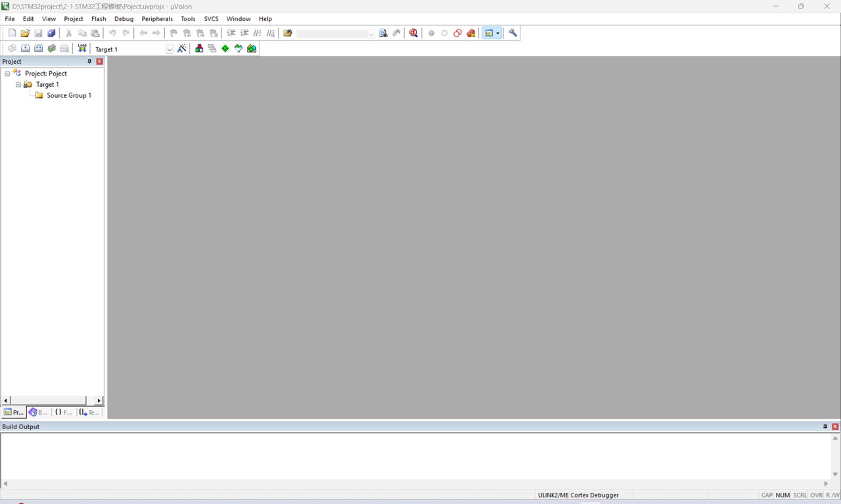The image size is (841, 504).
Task: Click the Redo arrow icon
Action: [125, 33]
